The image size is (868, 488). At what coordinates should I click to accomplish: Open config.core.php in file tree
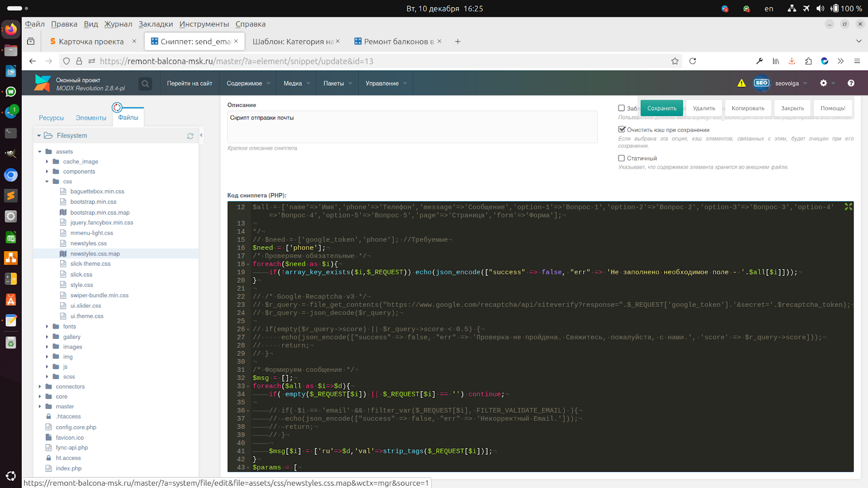tap(76, 427)
